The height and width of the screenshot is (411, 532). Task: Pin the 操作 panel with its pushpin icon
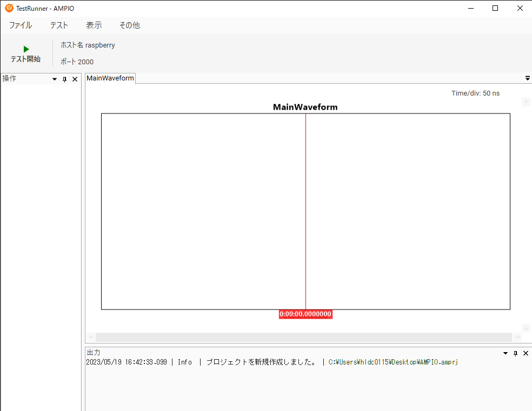65,79
